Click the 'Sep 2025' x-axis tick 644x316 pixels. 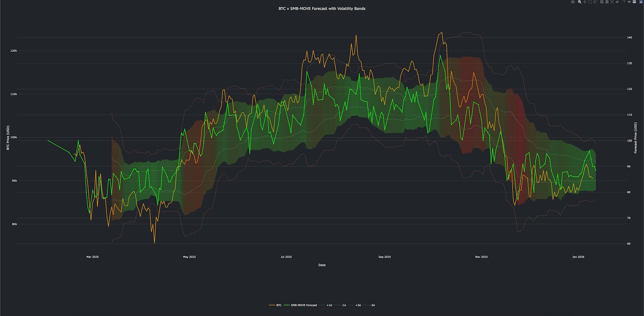pyautogui.click(x=384, y=257)
